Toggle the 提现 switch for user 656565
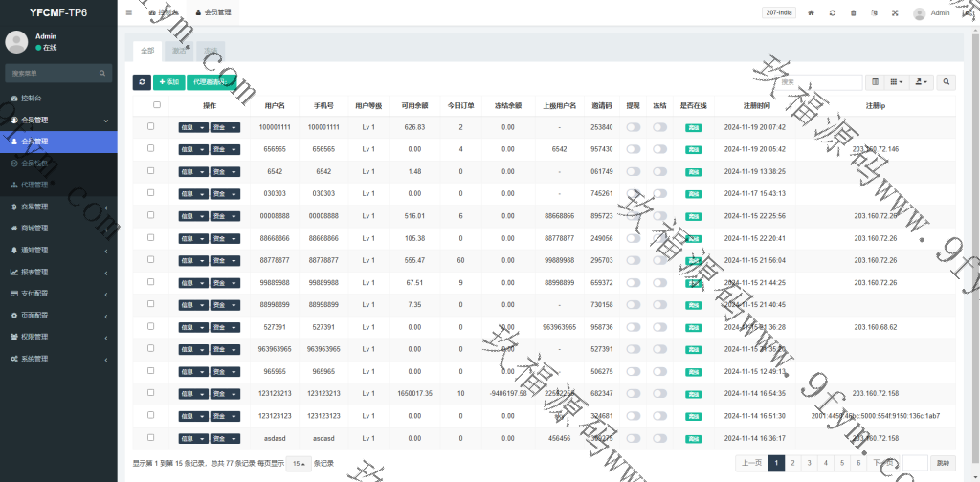The image size is (980, 482). click(634, 149)
